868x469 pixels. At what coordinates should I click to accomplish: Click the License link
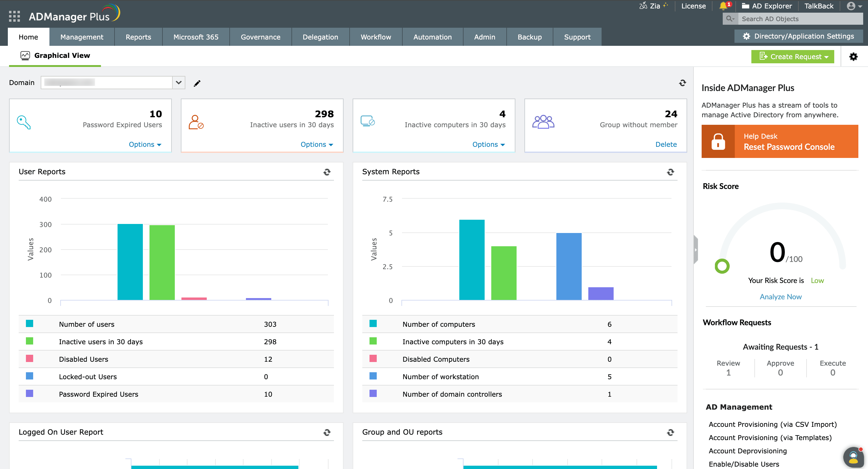point(693,6)
